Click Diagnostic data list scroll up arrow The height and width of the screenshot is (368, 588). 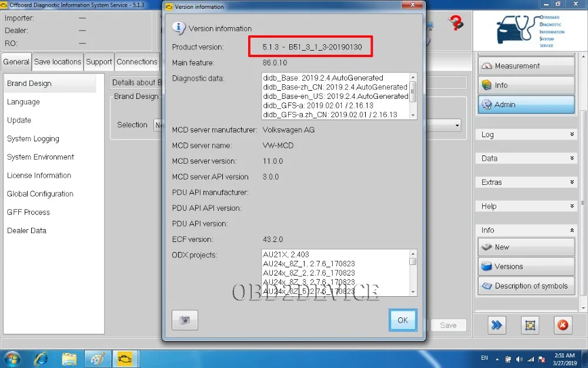(413, 77)
